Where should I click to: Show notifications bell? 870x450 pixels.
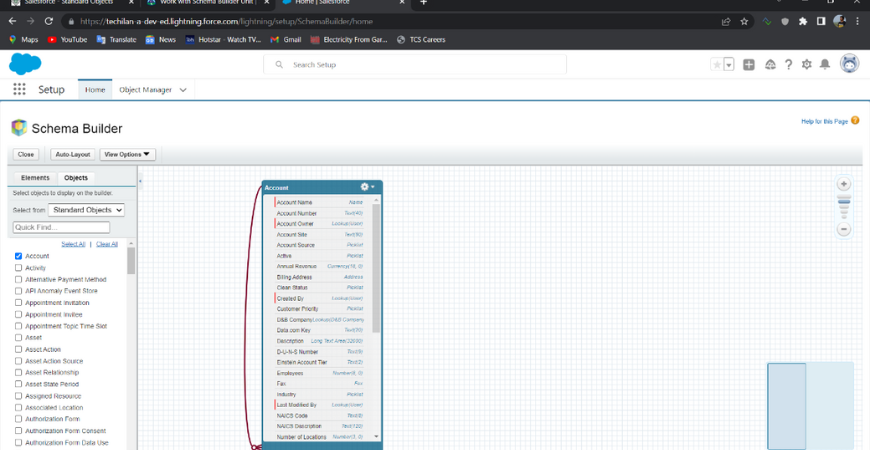[825, 64]
